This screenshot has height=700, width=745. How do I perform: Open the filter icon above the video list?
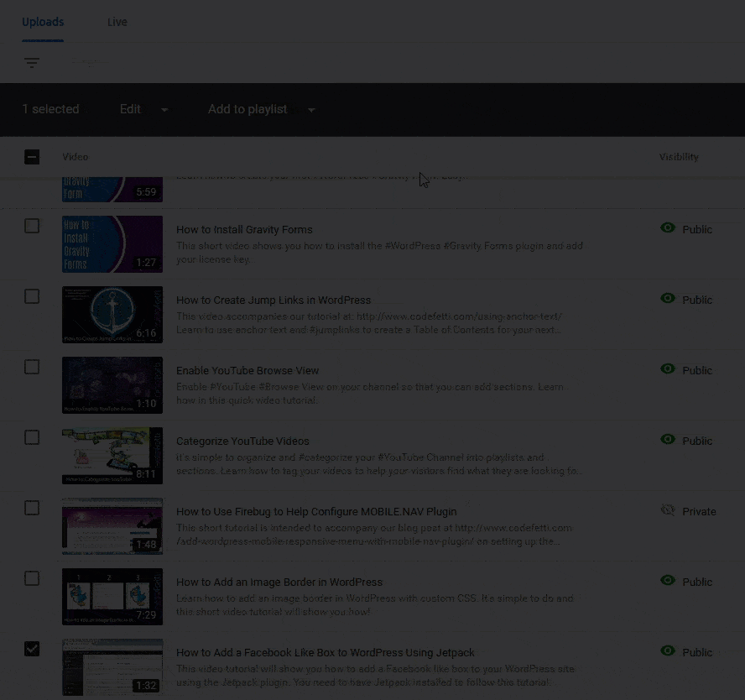pyautogui.click(x=32, y=62)
